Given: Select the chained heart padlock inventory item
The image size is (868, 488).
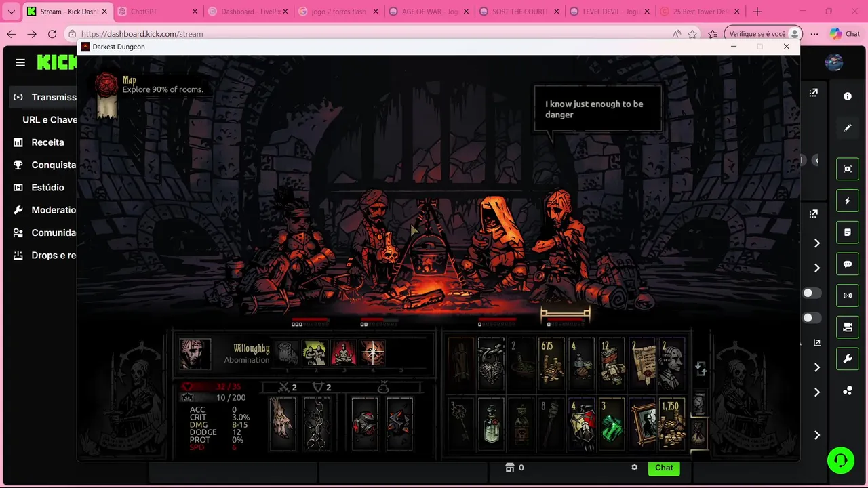Looking at the screenshot, I should coord(491,364).
